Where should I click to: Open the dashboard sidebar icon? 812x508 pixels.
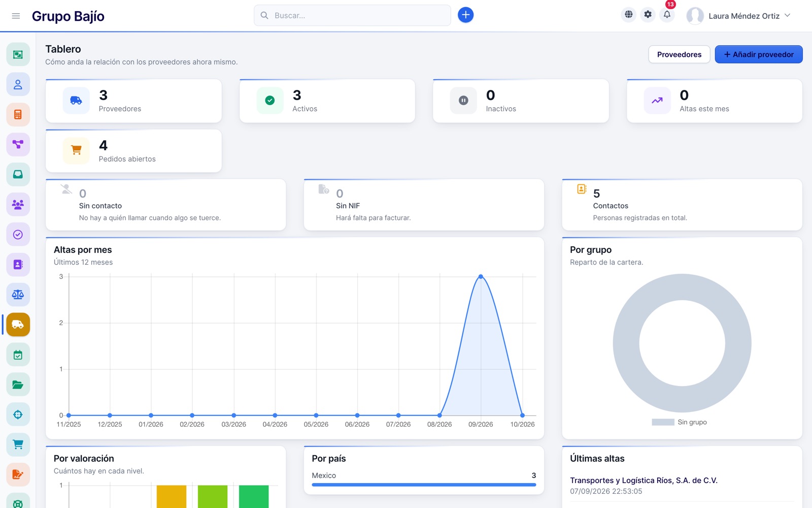tap(18, 54)
